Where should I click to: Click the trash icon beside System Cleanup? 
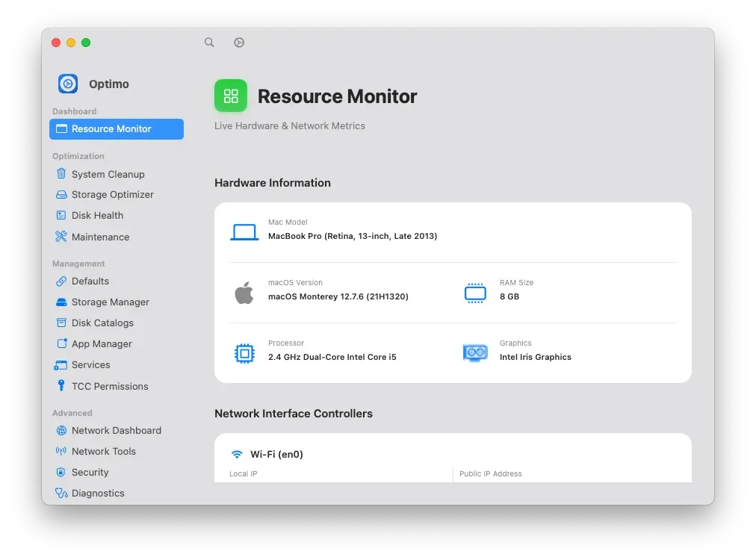pos(61,173)
